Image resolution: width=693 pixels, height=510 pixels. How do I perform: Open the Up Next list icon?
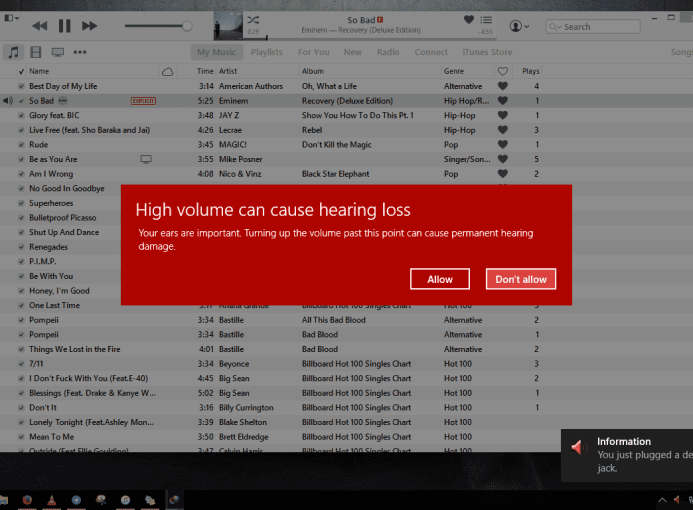(486, 20)
